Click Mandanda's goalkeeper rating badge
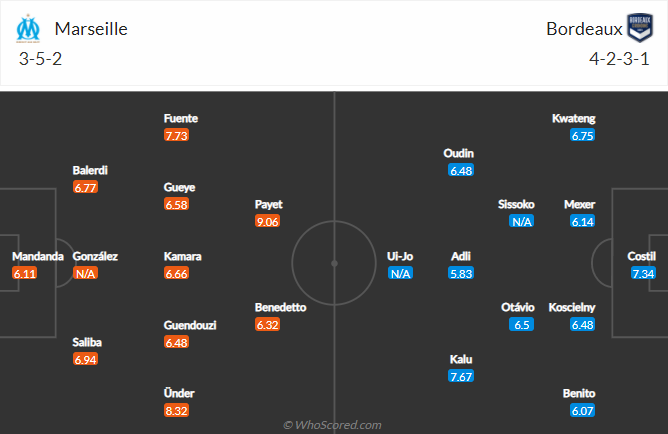This screenshot has height=434, width=668. click(24, 273)
